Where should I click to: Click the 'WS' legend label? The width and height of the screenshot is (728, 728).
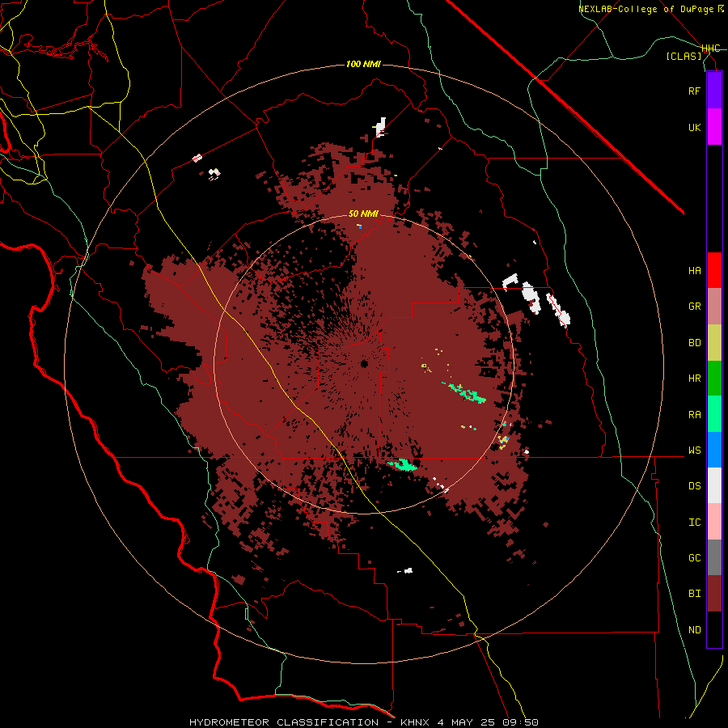point(694,451)
